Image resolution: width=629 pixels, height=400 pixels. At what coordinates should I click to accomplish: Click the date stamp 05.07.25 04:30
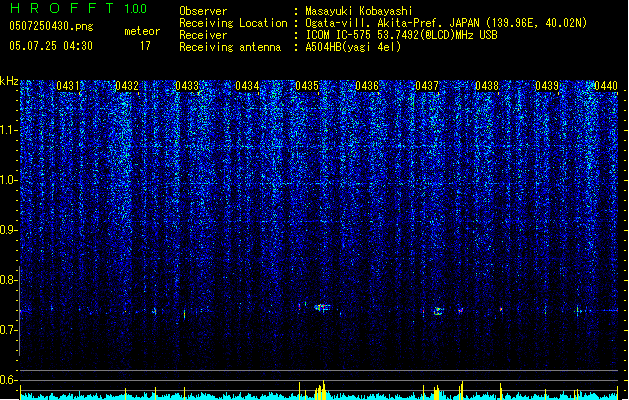pos(51,46)
